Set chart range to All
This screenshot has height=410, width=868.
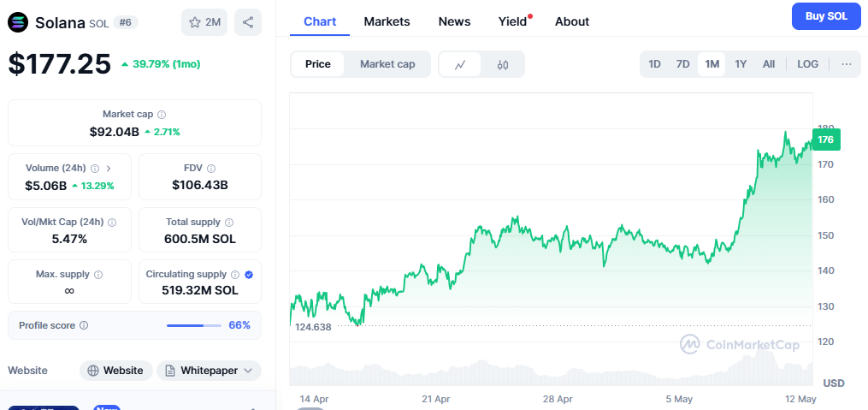[769, 63]
